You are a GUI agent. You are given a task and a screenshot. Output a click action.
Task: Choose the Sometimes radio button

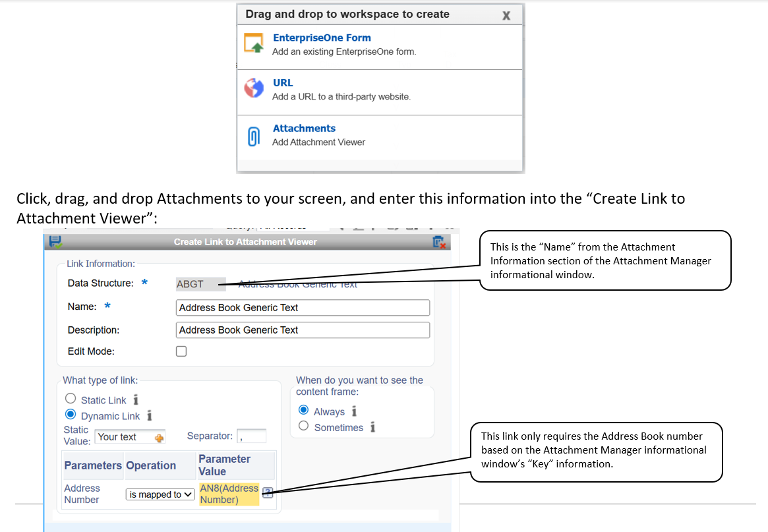pyautogui.click(x=303, y=427)
